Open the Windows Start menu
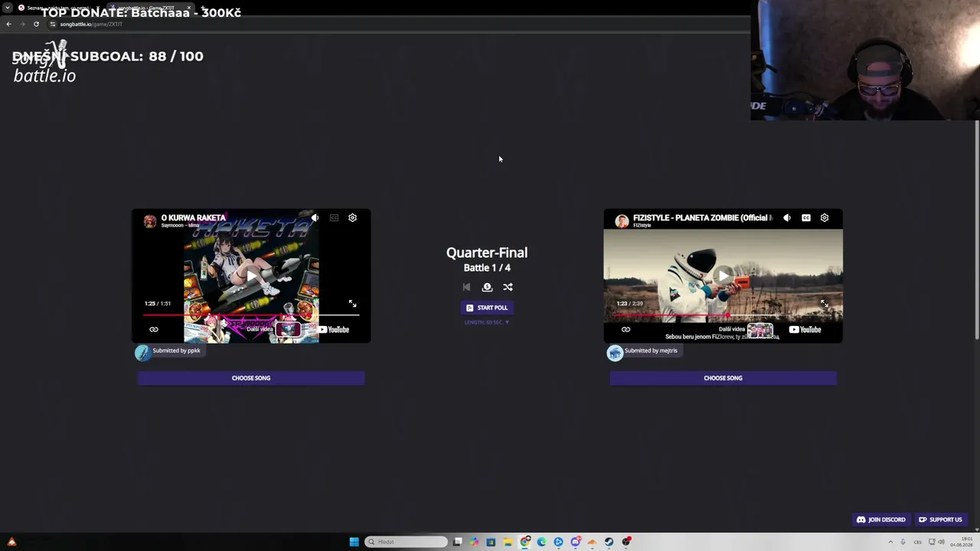This screenshot has width=980, height=551. tap(354, 542)
